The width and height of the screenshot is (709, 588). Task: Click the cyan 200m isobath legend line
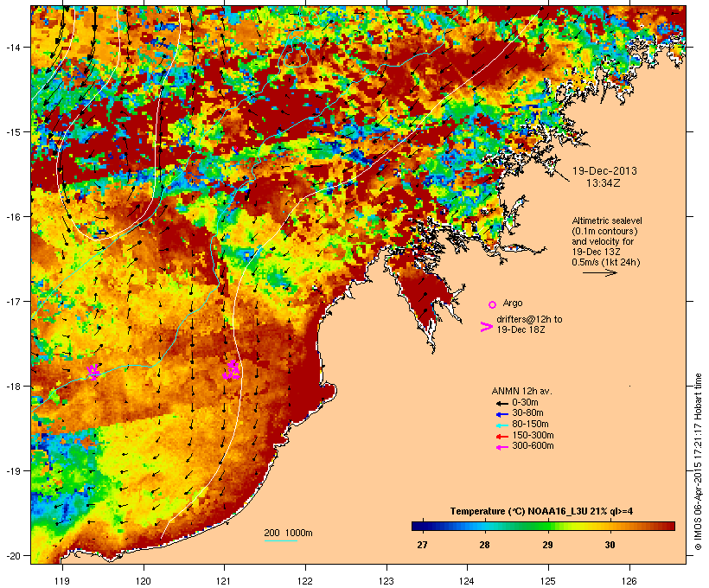pyautogui.click(x=280, y=540)
